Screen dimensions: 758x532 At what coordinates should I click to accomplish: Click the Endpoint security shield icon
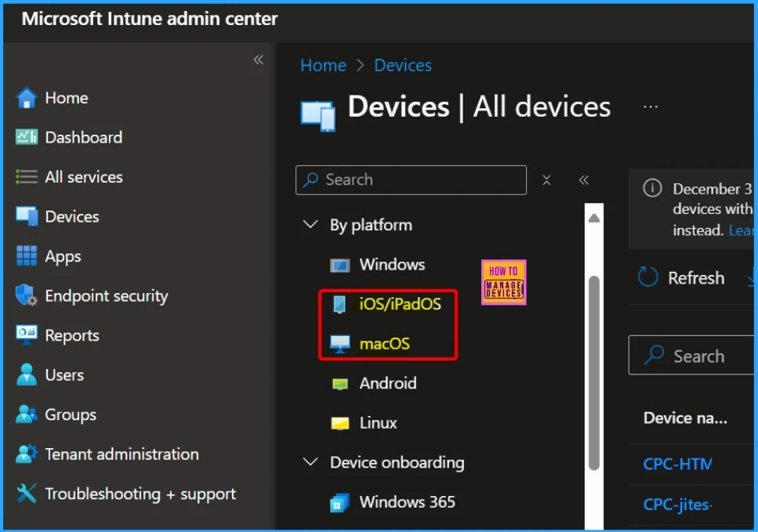click(x=27, y=295)
